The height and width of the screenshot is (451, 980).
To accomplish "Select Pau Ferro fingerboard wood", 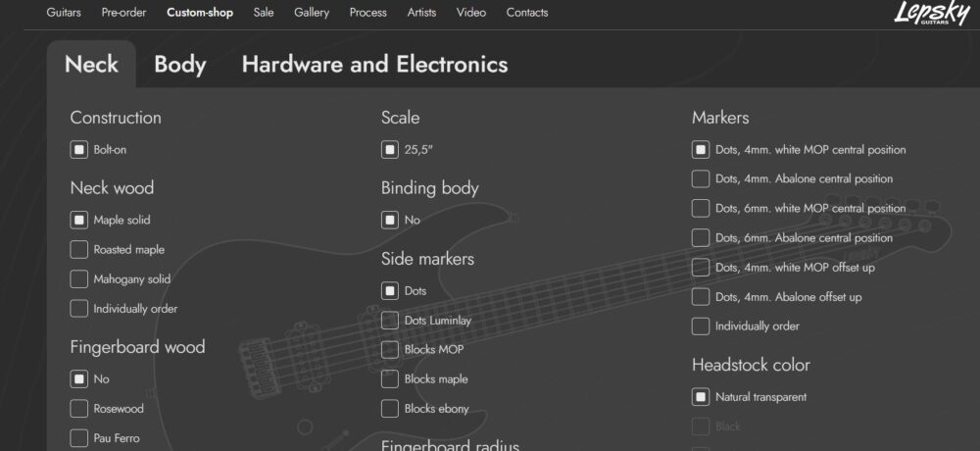I will pos(79,438).
